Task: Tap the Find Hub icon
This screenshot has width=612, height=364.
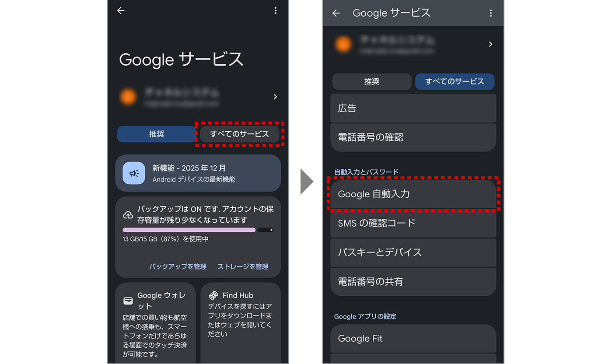Action: [213, 295]
